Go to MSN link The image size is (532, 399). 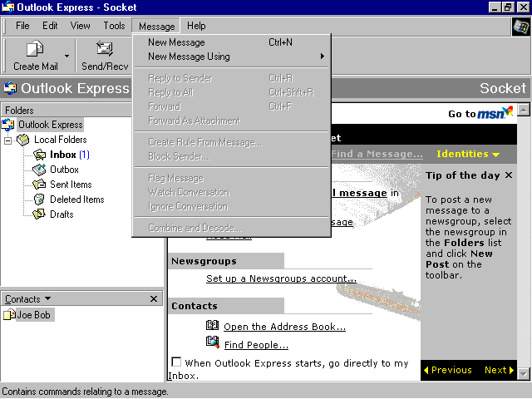[x=480, y=113]
